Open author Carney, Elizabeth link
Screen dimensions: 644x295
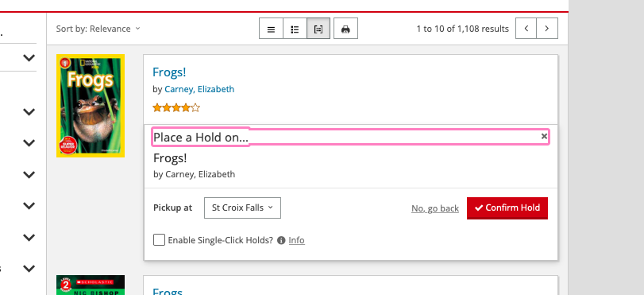(199, 89)
